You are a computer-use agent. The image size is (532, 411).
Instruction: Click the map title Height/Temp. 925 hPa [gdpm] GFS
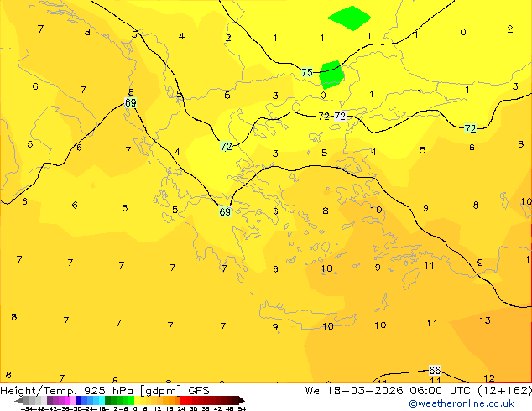click(105, 391)
